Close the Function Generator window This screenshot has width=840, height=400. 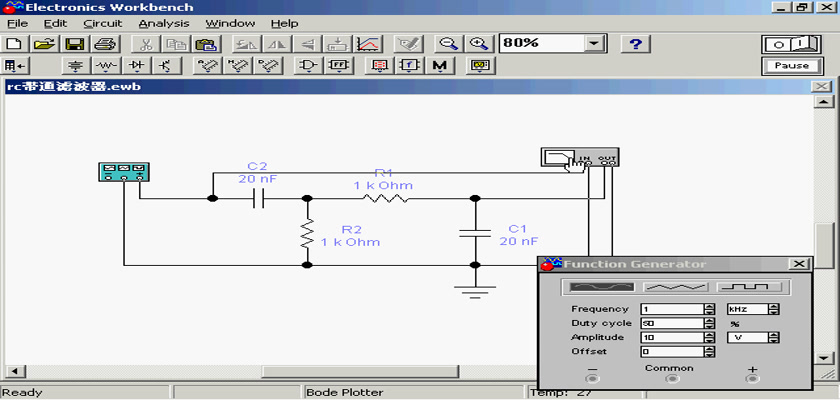pyautogui.click(x=799, y=264)
